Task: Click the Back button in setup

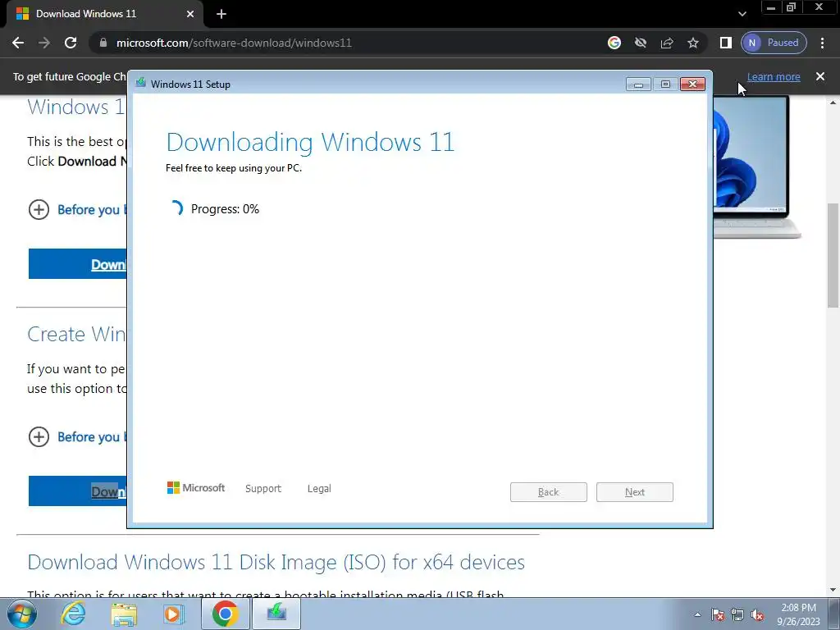Action: click(549, 492)
